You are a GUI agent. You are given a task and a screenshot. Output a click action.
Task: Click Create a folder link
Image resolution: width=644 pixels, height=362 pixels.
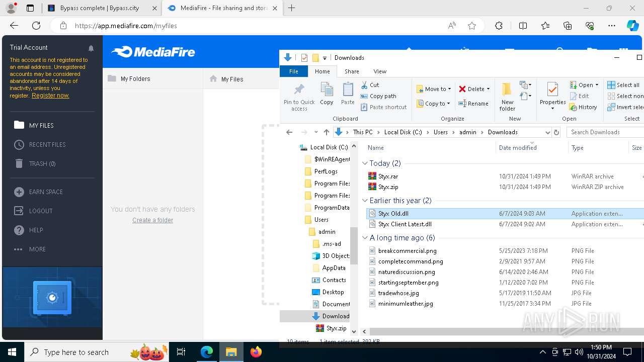152,220
